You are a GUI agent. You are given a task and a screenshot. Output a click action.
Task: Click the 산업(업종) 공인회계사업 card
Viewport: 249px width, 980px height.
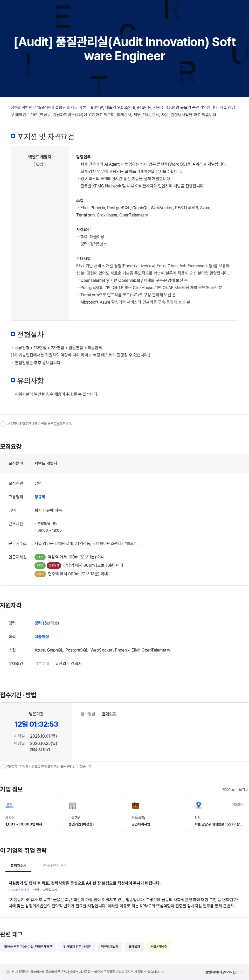tap(156, 814)
